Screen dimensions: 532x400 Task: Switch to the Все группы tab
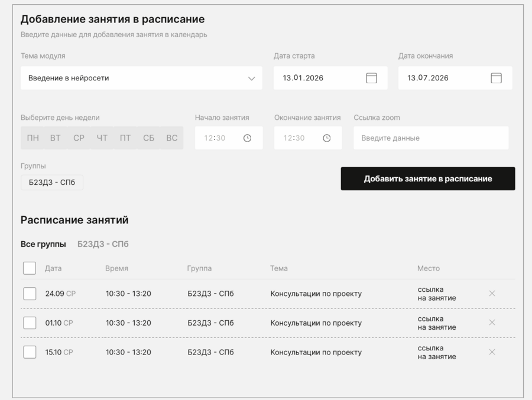43,244
